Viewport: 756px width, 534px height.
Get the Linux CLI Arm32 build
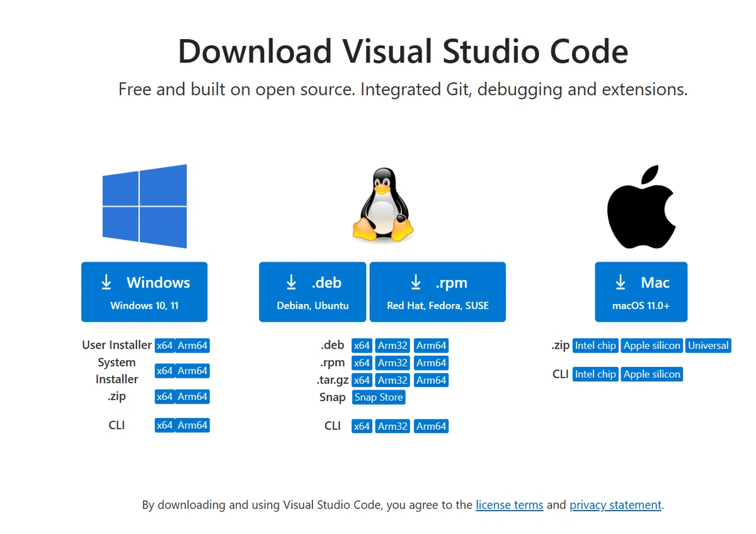pyautogui.click(x=392, y=426)
